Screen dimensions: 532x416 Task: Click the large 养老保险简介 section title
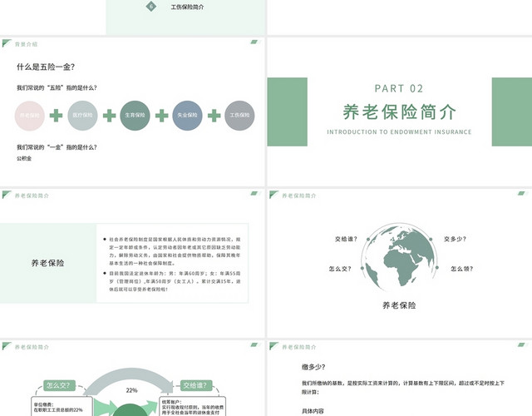click(399, 111)
